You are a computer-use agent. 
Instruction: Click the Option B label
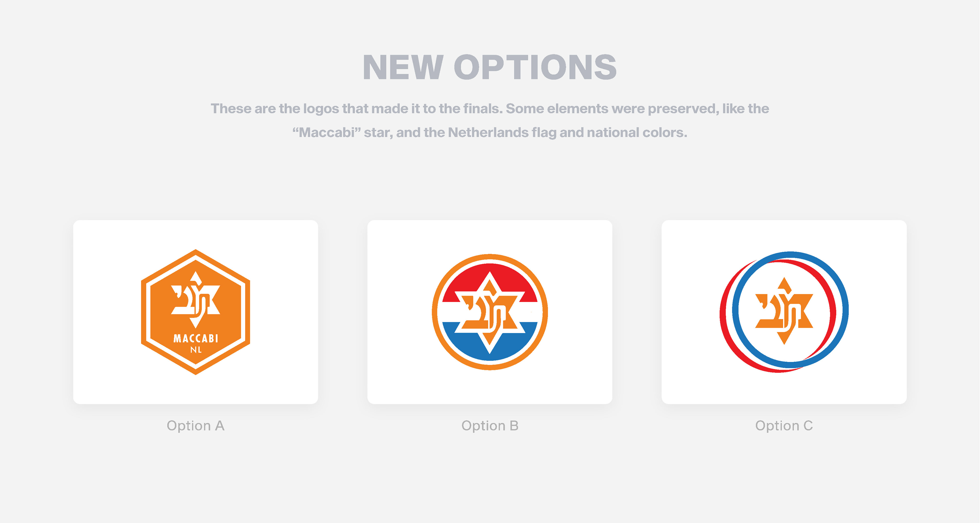click(490, 425)
